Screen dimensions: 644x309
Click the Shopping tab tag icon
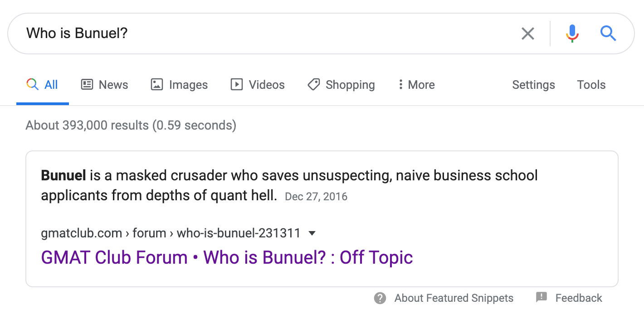pos(313,84)
